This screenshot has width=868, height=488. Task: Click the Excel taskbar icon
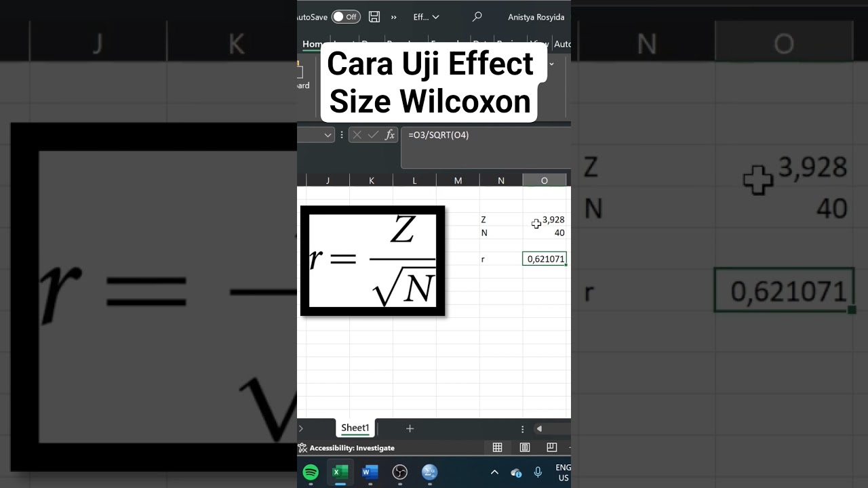pyautogui.click(x=340, y=472)
